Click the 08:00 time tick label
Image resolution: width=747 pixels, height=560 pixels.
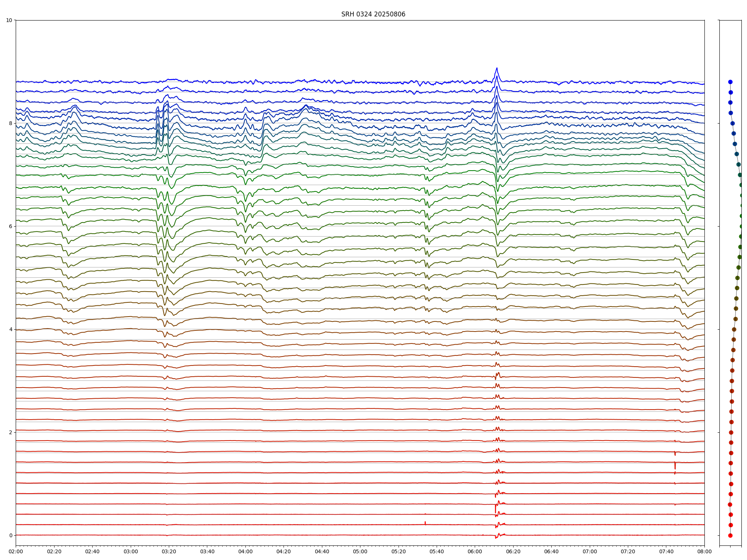[x=704, y=551]
